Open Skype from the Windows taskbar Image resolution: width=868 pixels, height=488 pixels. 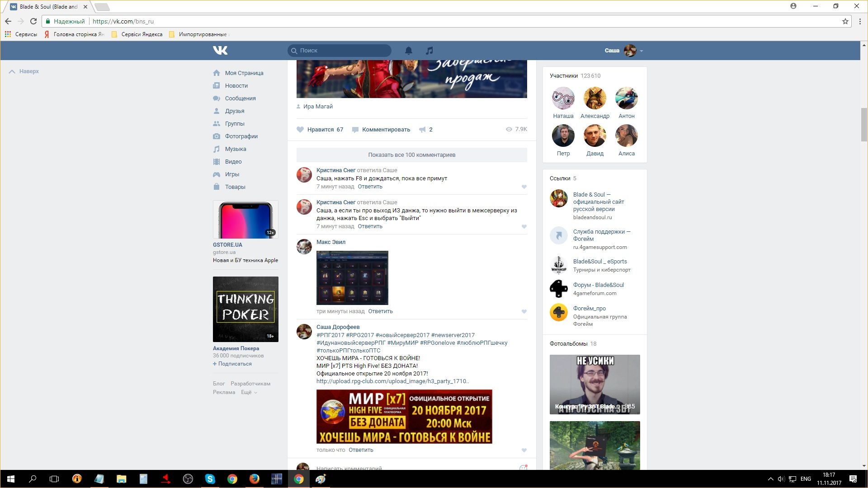(x=210, y=479)
